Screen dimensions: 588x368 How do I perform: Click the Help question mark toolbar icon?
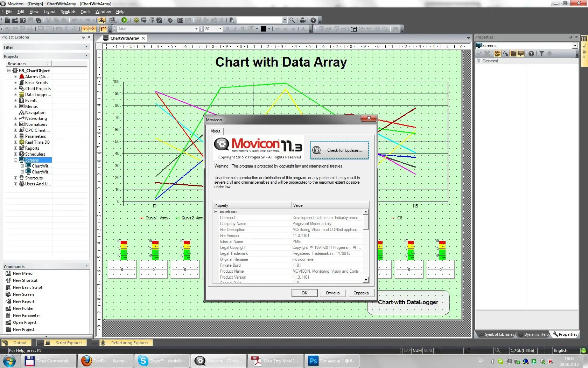point(313,20)
